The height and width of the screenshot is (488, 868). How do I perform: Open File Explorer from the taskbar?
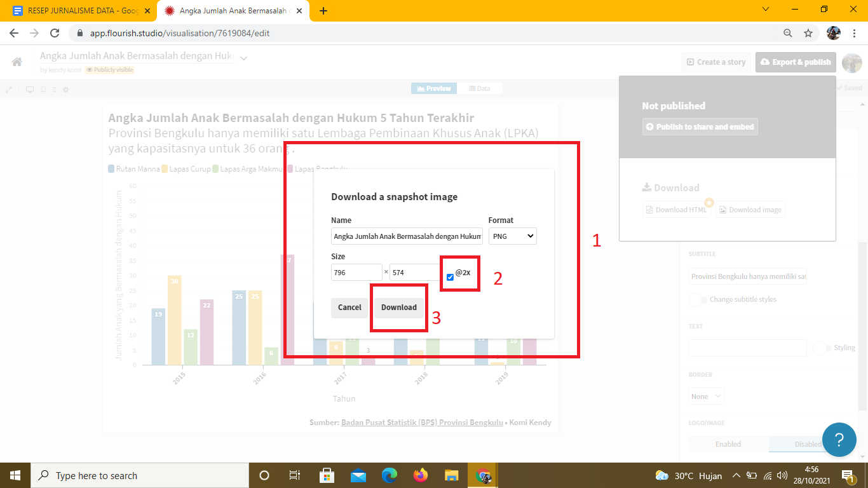(451, 475)
